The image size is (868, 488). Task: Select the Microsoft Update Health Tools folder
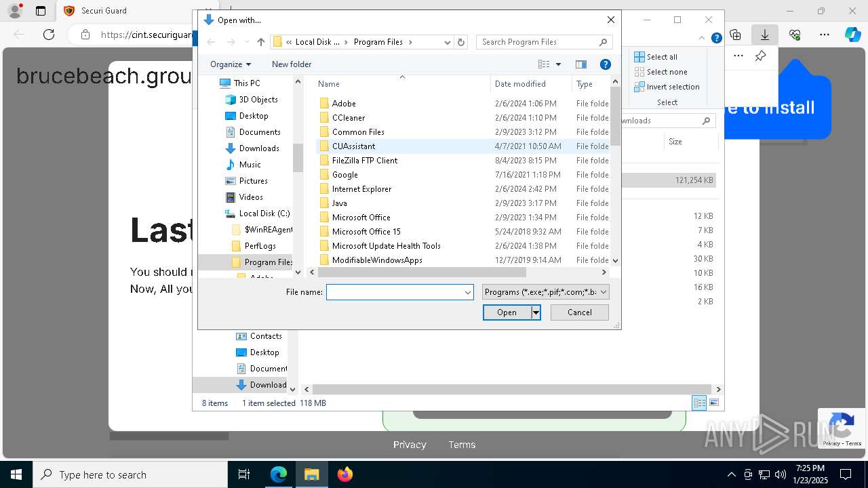coord(386,246)
